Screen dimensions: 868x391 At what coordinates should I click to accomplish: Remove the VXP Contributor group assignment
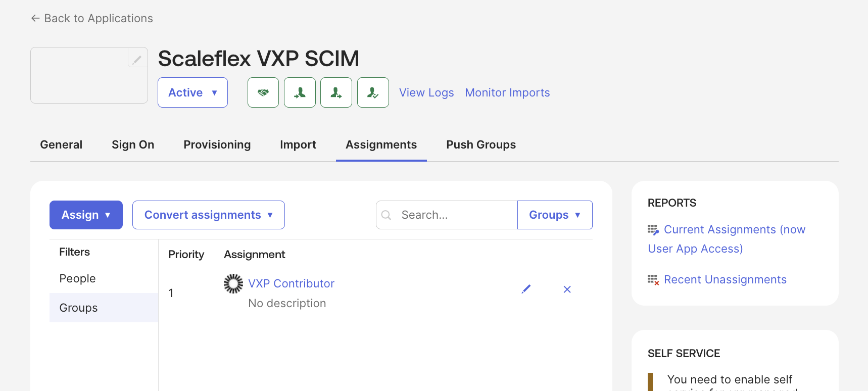pos(567,289)
